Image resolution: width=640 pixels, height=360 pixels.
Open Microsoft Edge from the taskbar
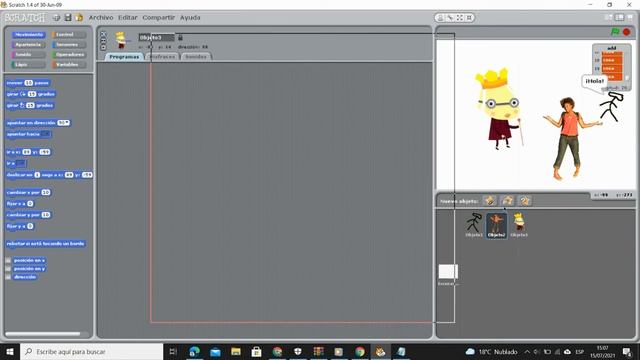point(195,351)
